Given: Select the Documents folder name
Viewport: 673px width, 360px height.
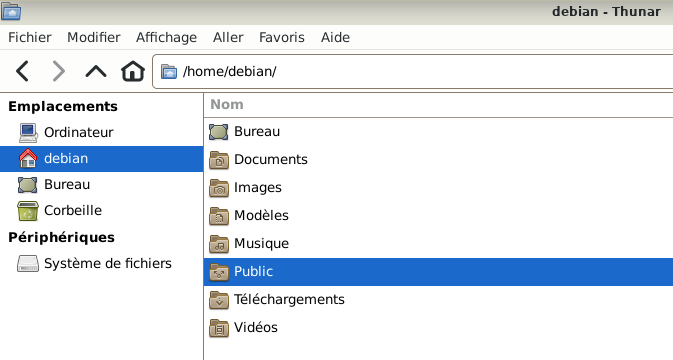Looking at the screenshot, I should (271, 160).
